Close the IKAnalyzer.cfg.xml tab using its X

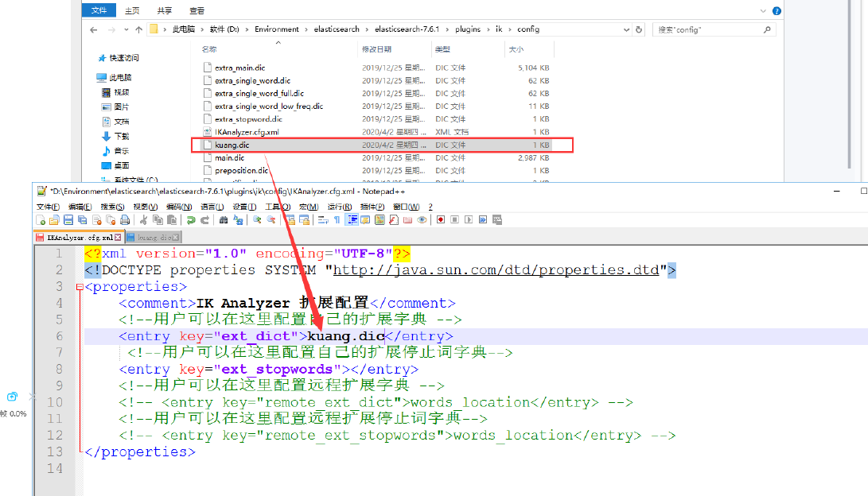(118, 238)
